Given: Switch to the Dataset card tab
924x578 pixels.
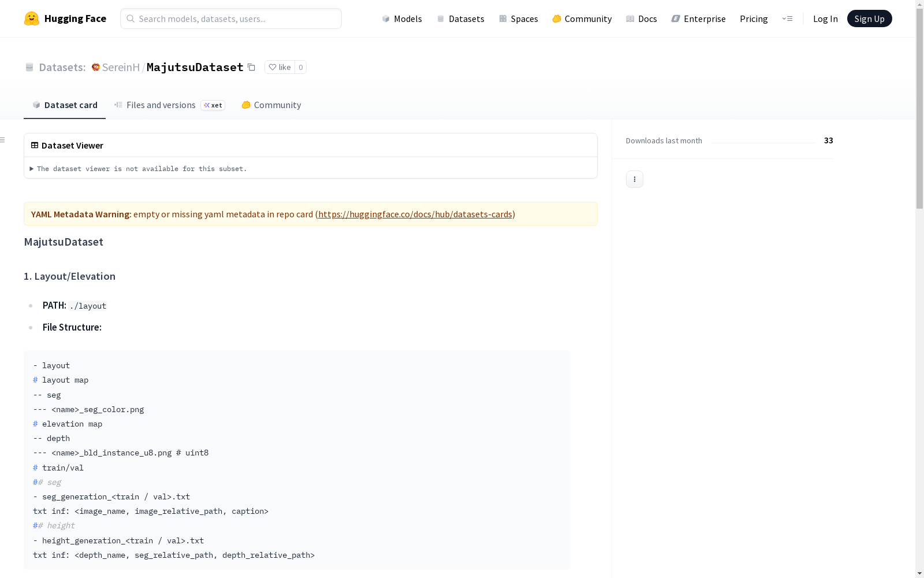Looking at the screenshot, I should click(x=65, y=105).
